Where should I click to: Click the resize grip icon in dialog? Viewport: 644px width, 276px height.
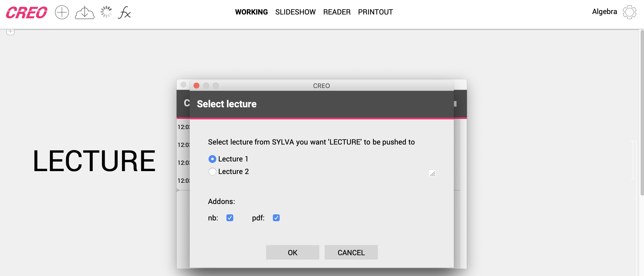pos(432,173)
